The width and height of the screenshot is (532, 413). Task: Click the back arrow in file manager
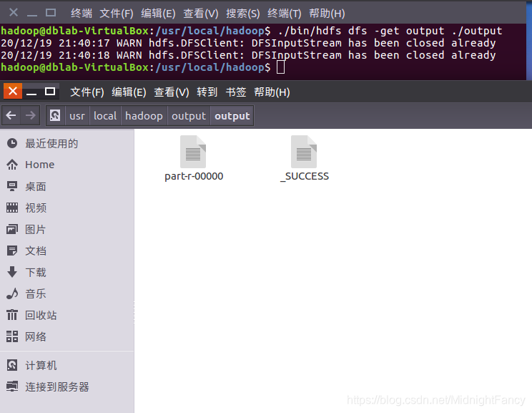tap(11, 115)
